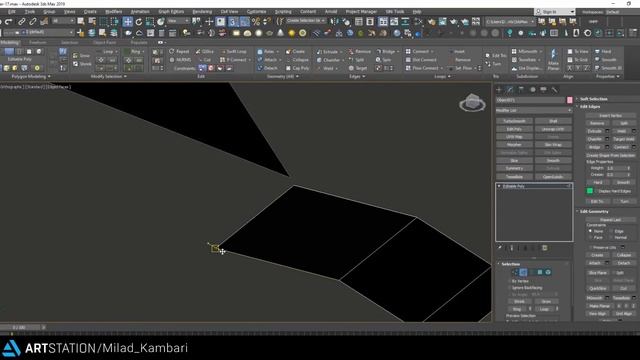Open the Display tab in command panel

(543, 89)
